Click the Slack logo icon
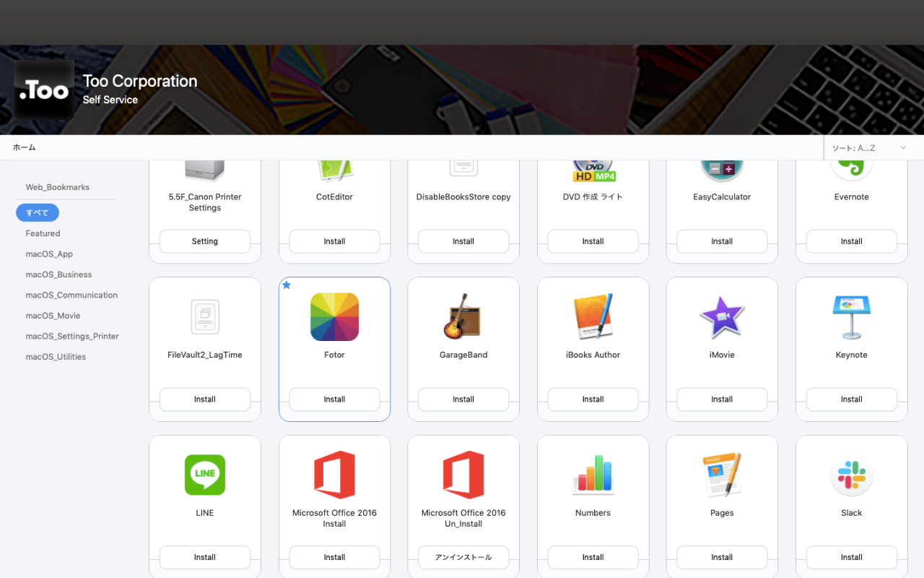This screenshot has width=924, height=578. [851, 475]
